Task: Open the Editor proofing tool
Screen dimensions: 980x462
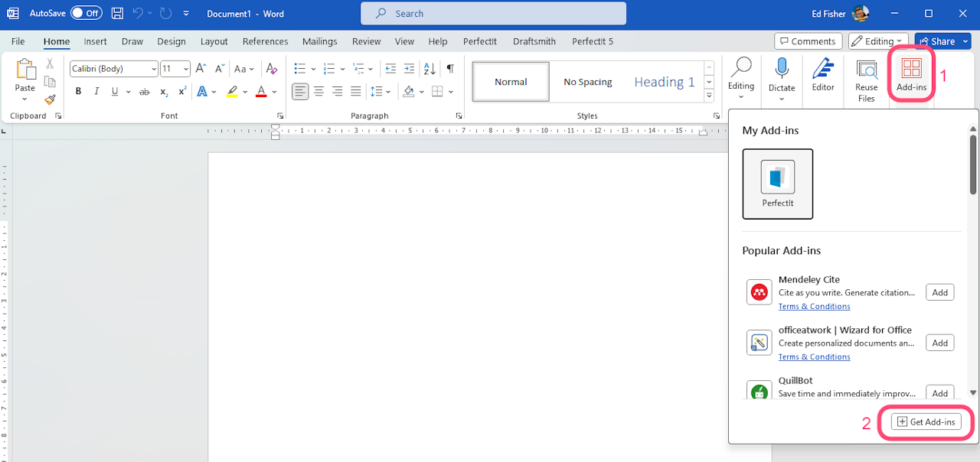Action: click(823, 74)
